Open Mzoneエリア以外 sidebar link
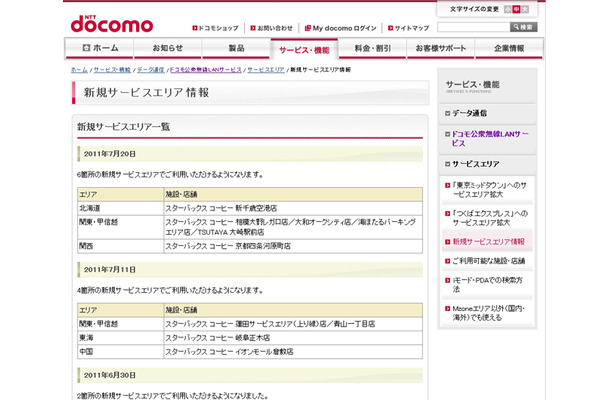This screenshot has height=400, width=610. tap(487, 313)
